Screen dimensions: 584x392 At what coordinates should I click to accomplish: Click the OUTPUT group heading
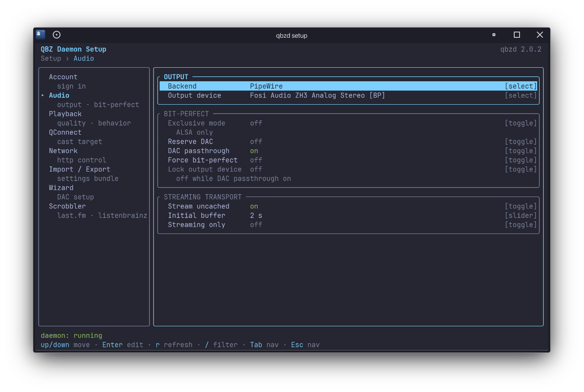tap(176, 77)
